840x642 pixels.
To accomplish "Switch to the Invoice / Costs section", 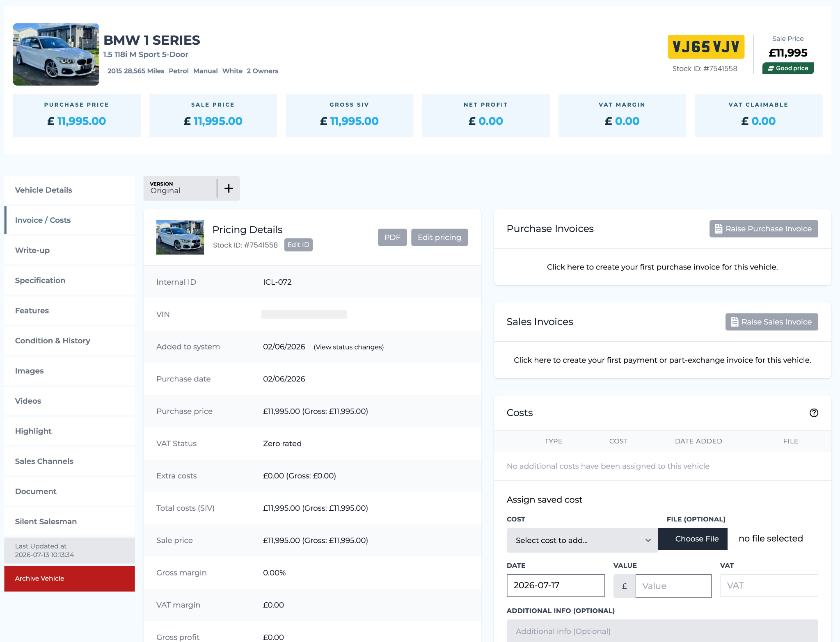I will point(69,220).
